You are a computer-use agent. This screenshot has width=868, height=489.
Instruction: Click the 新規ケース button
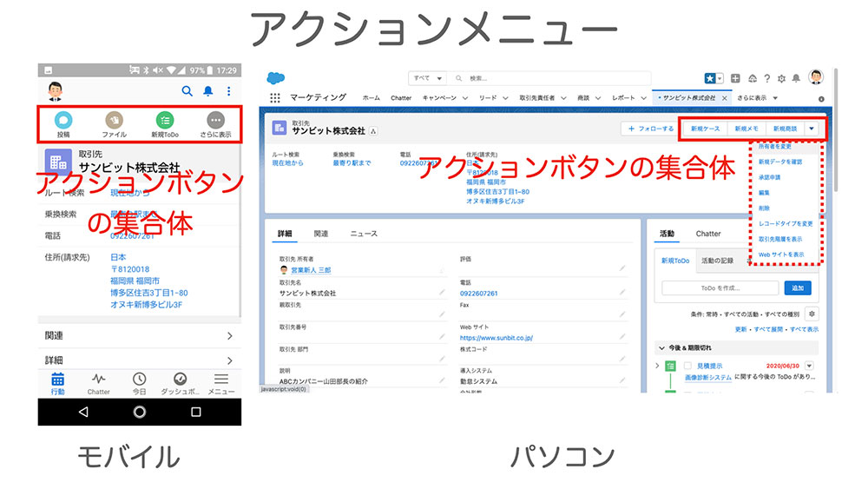pyautogui.click(x=705, y=129)
